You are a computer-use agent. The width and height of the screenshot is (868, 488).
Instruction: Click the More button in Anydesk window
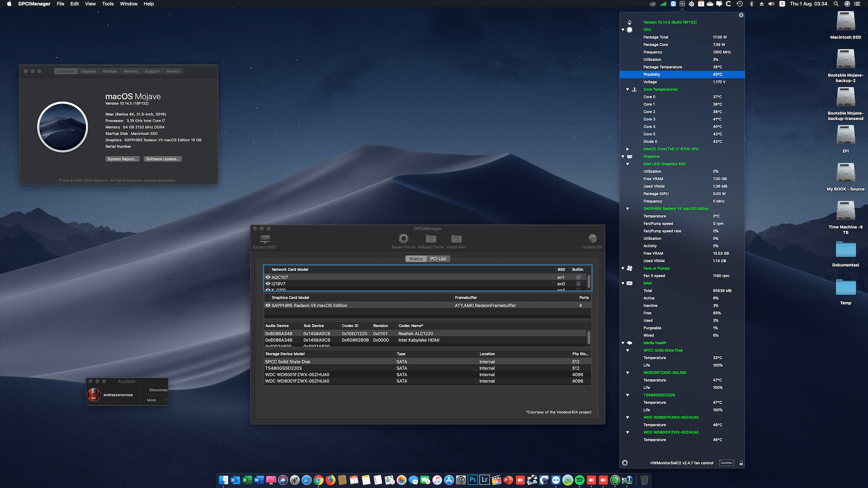tap(153, 400)
